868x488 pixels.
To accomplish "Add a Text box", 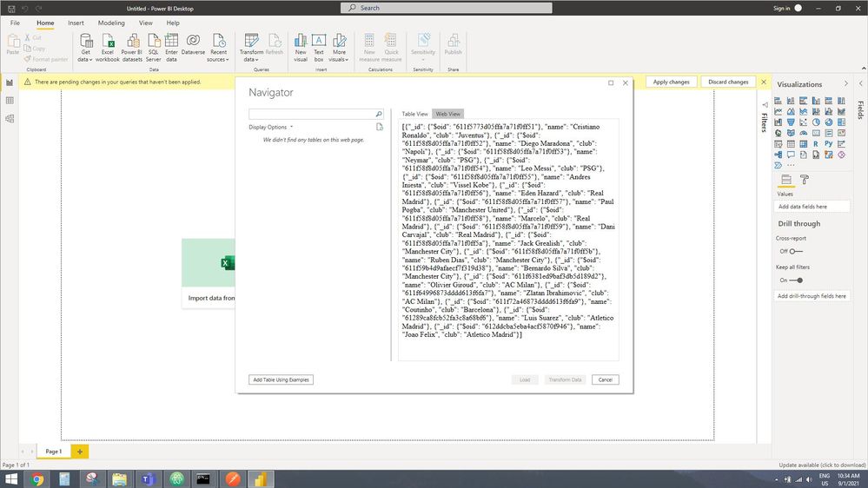I will pyautogui.click(x=319, y=48).
